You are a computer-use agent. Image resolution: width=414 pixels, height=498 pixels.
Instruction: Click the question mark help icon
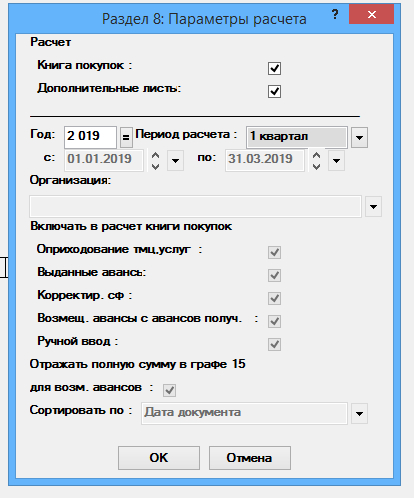[335, 14]
